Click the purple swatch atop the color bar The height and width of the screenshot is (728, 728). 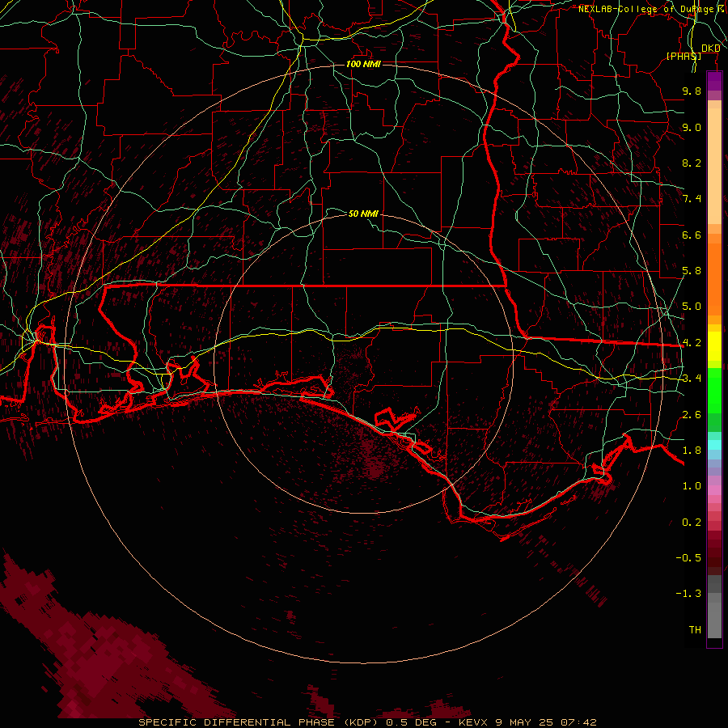click(x=714, y=81)
